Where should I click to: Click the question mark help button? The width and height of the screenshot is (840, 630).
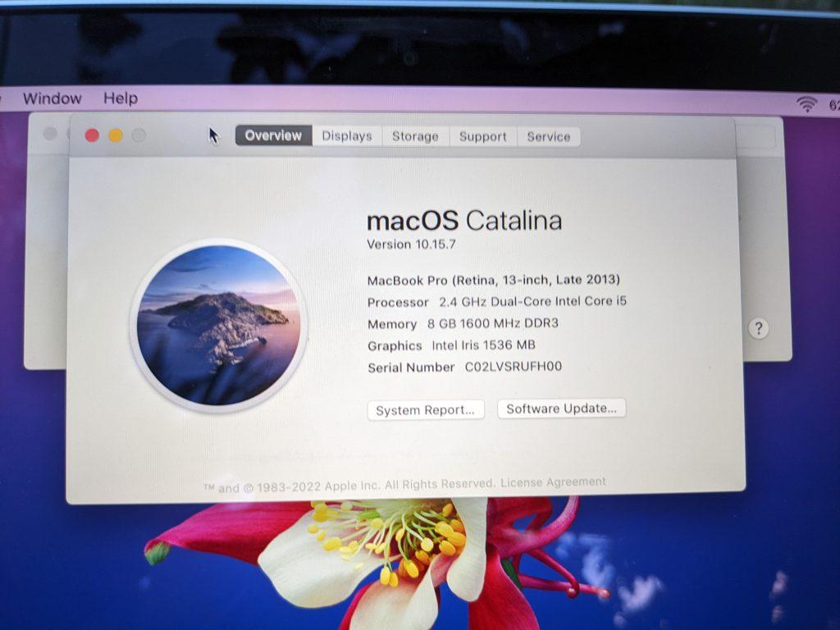click(x=758, y=328)
